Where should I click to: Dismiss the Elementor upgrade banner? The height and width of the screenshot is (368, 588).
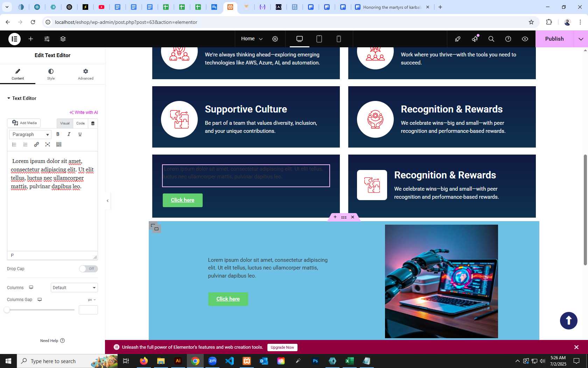pos(576,347)
